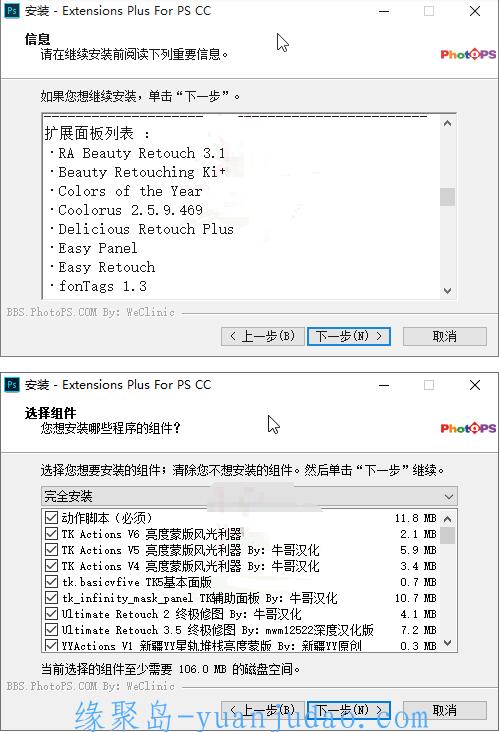Click the component list scrollbar thumb

coord(447,535)
